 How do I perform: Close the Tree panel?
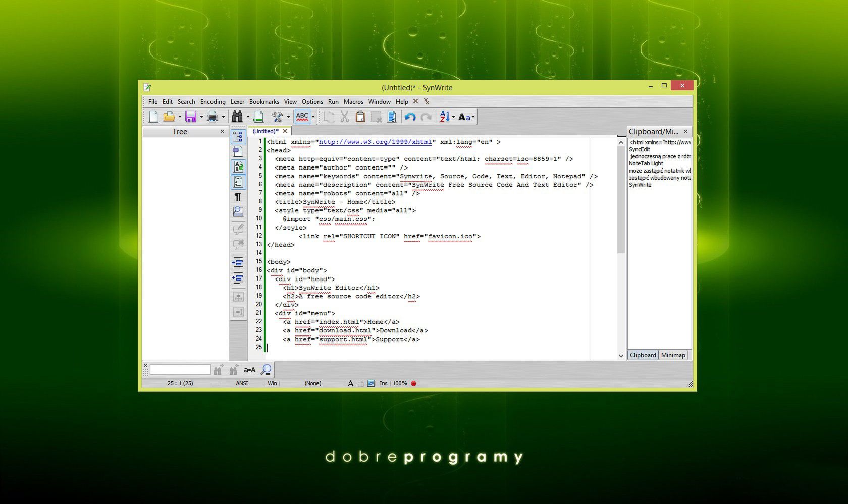click(x=222, y=131)
